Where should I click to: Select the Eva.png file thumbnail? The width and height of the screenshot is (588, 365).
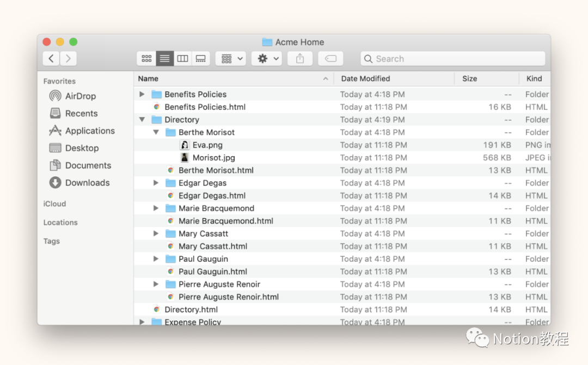click(x=185, y=145)
